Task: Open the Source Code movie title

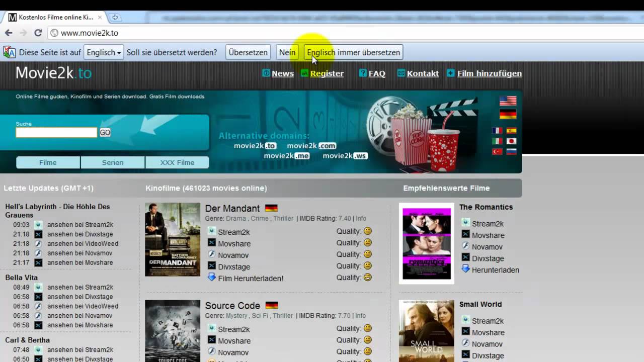Action: [x=232, y=305]
